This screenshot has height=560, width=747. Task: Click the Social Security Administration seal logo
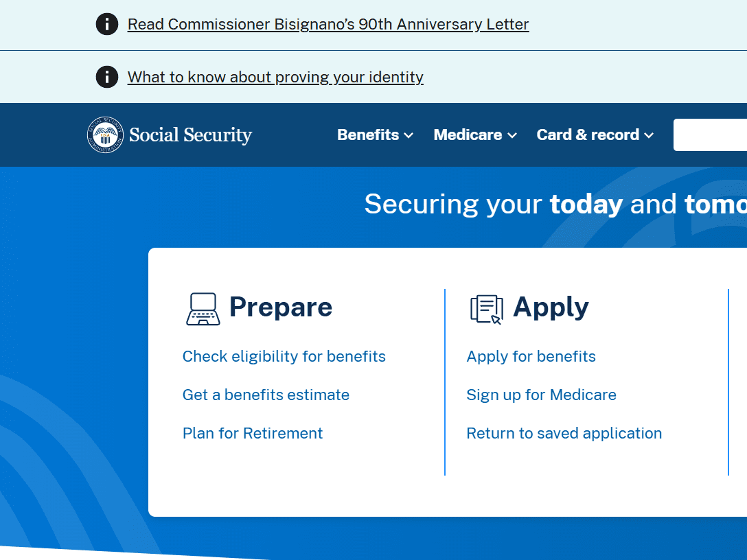[x=106, y=135]
